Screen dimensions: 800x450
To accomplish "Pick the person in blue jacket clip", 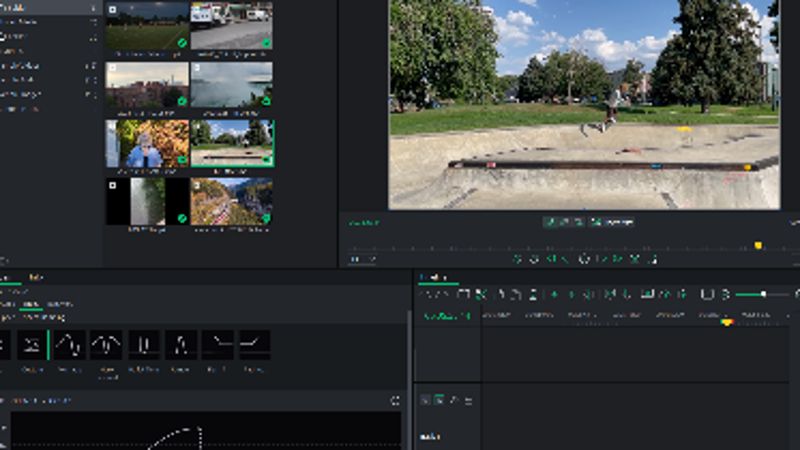I will coord(147,144).
